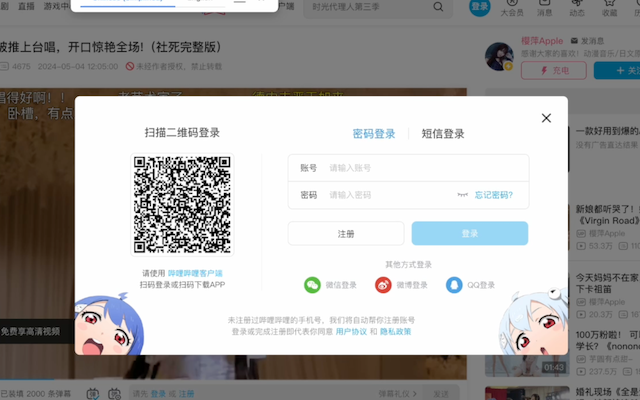Open 哔哩哔哩客户端 link under QR code
This screenshot has height=400, width=640.
click(195, 273)
